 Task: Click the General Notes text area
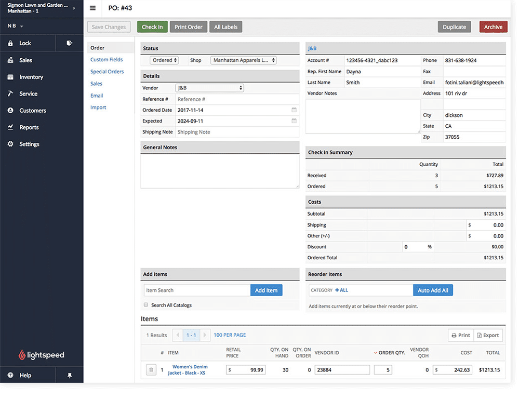[220, 171]
